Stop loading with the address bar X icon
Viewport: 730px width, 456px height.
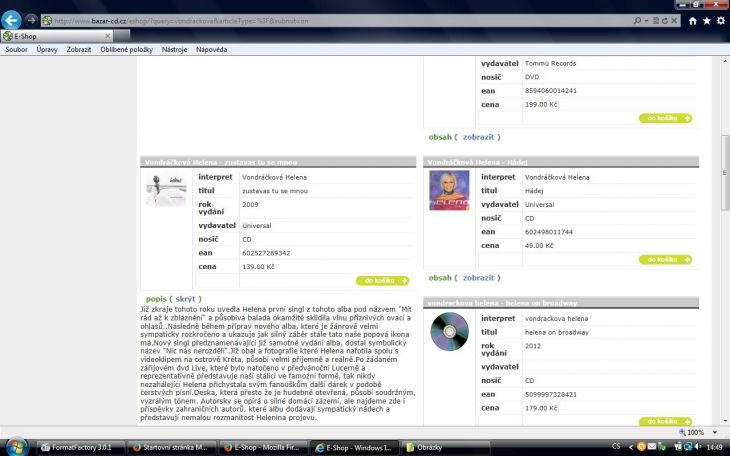(x=674, y=20)
